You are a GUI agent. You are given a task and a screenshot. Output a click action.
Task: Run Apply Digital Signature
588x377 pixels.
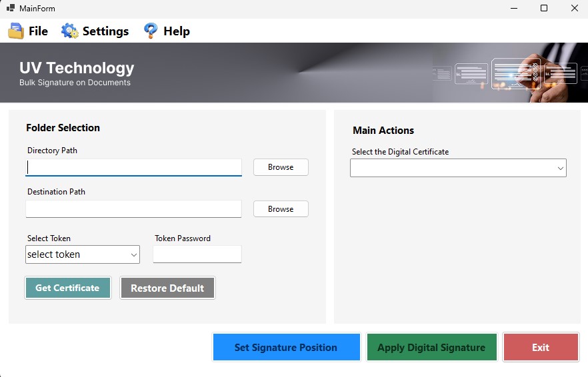(431, 347)
